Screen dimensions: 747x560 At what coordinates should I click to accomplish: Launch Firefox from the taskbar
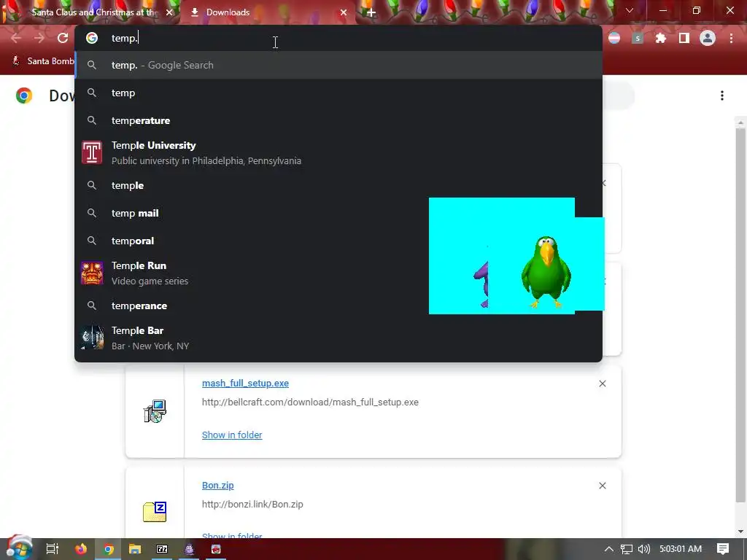pos(81,549)
